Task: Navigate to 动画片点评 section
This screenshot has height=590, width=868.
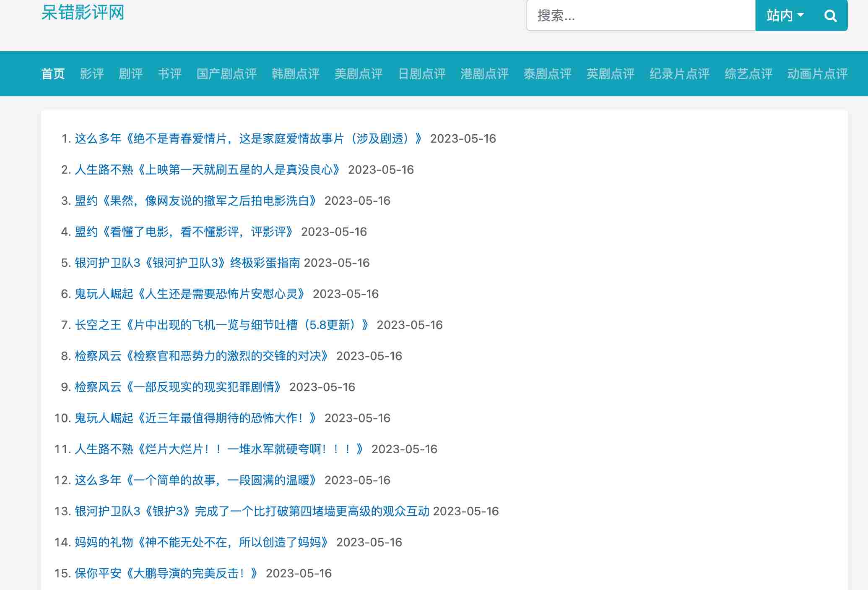Action: click(817, 74)
